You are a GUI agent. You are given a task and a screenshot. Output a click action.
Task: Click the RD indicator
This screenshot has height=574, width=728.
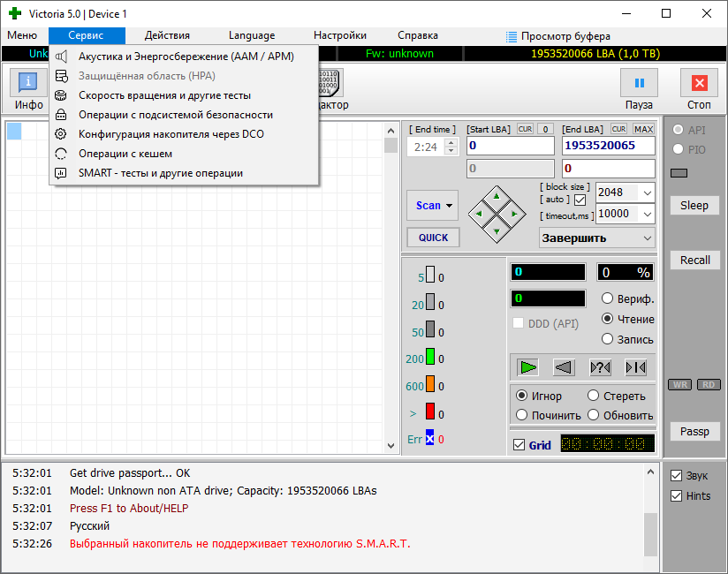point(709,385)
